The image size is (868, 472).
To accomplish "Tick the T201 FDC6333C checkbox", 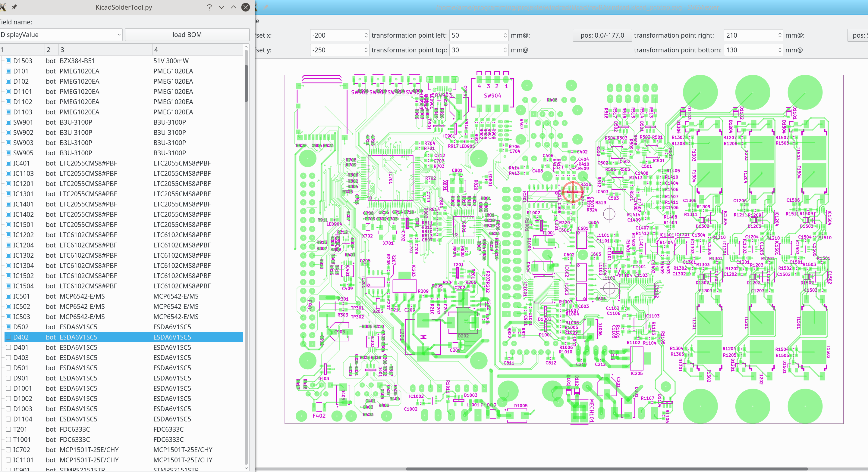I will (9, 429).
